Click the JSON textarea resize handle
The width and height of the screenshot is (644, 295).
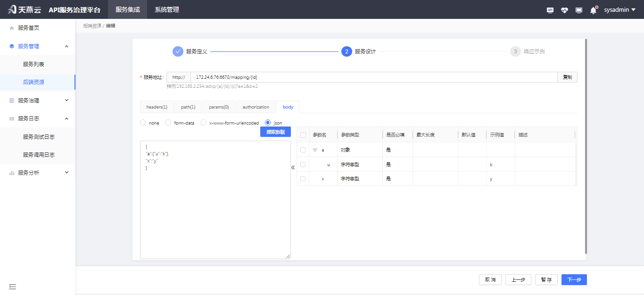point(288,256)
